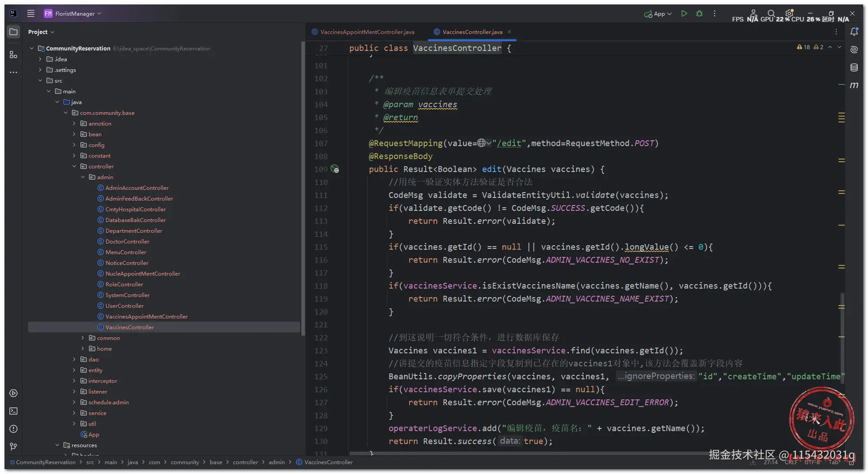868x474 pixels.
Task: Open editor tabs options menu
Action: 836,32
